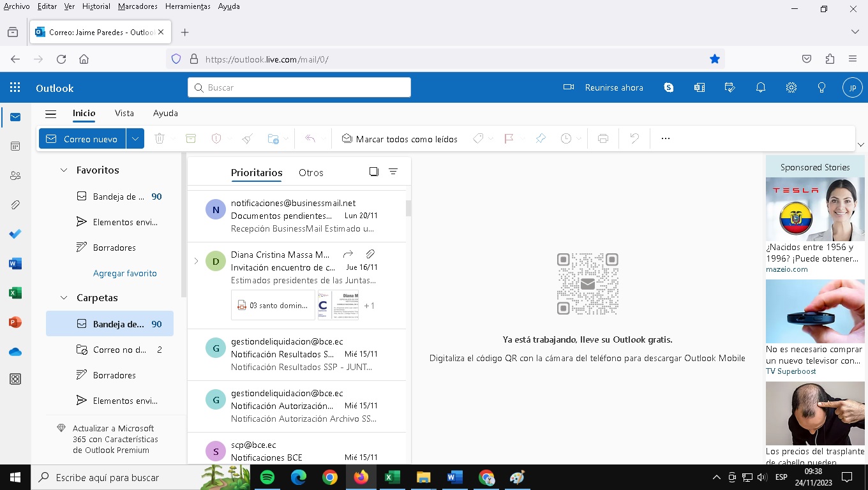Open the notifications bell icon
Image resolution: width=868 pixels, height=490 pixels.
click(x=760, y=88)
